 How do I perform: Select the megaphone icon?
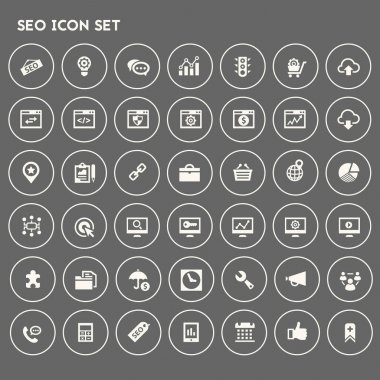click(296, 279)
